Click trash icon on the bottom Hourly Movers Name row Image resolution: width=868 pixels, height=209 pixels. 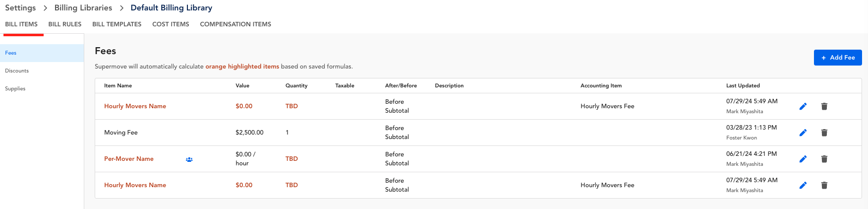824,185
